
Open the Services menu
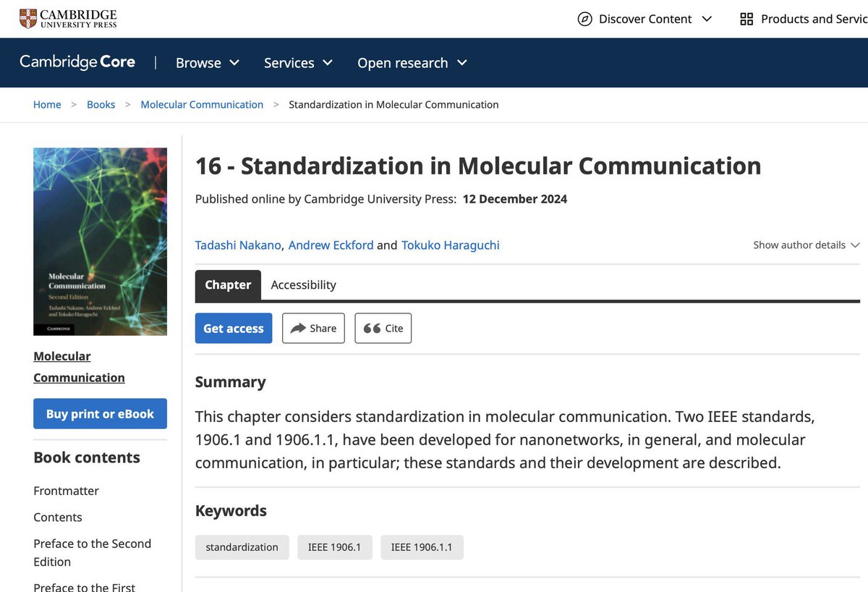click(x=298, y=63)
